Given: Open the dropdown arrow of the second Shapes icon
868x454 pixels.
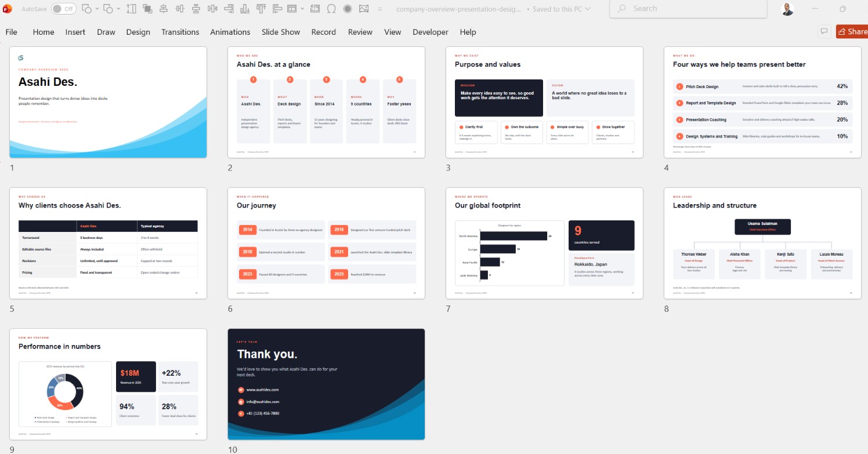Looking at the screenshot, I should [x=118, y=9].
